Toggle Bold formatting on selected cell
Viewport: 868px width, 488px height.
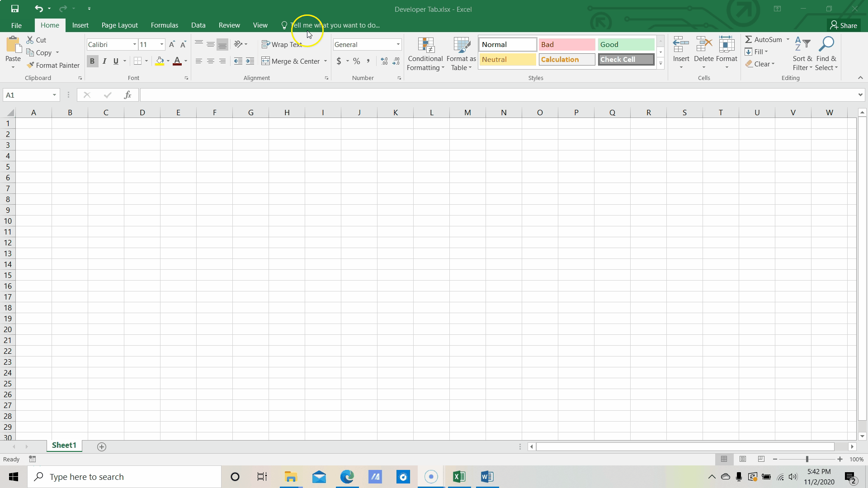[92, 61]
